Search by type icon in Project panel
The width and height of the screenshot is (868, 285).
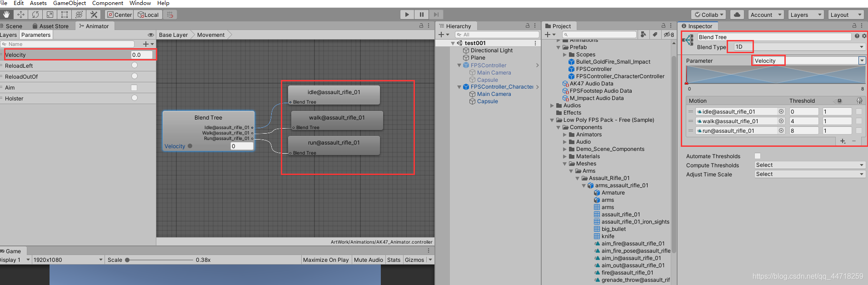coord(644,35)
